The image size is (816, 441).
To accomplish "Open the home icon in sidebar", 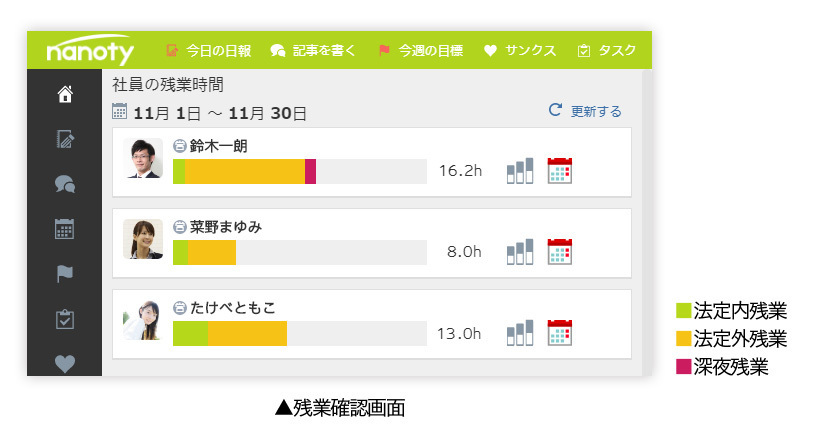I will pos(65,94).
